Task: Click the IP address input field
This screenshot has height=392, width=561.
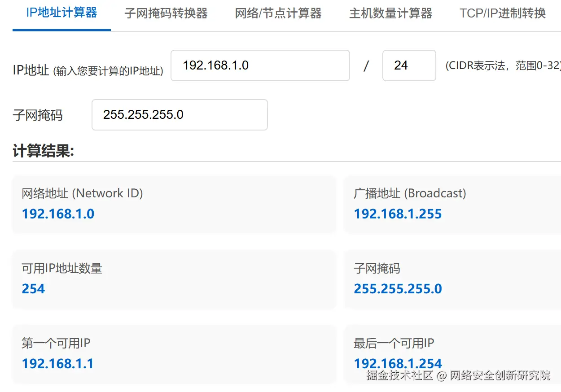Action: click(260, 65)
